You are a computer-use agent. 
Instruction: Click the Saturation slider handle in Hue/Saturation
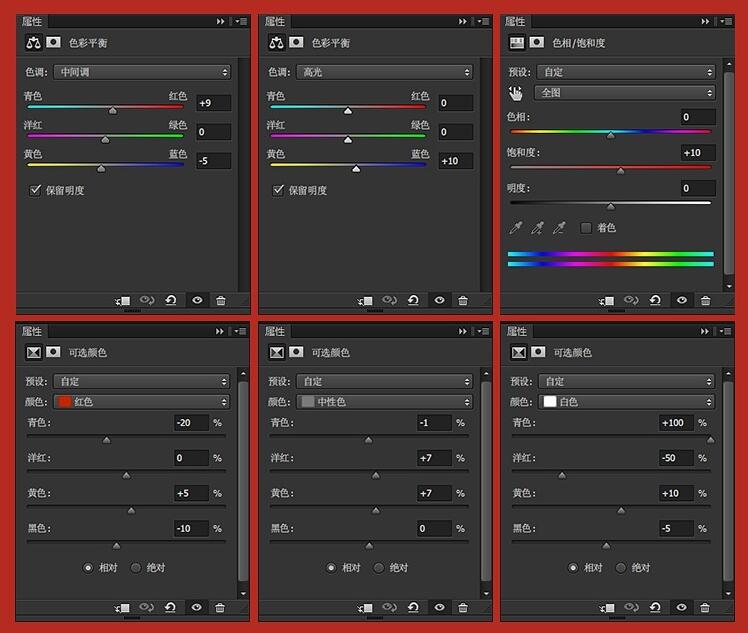(620, 171)
